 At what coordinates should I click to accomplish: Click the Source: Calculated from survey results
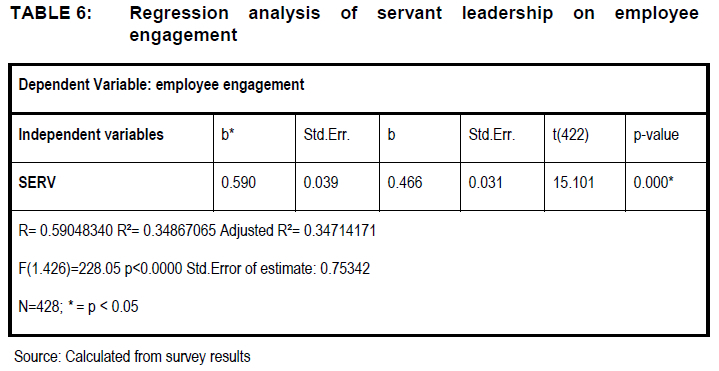coord(132,356)
